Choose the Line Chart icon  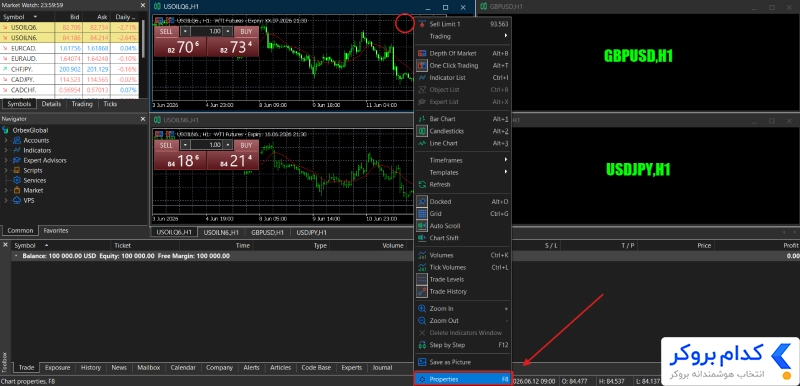click(x=421, y=143)
